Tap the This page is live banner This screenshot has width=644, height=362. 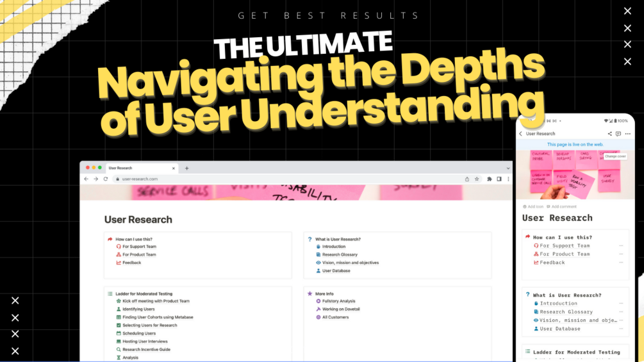(x=575, y=144)
